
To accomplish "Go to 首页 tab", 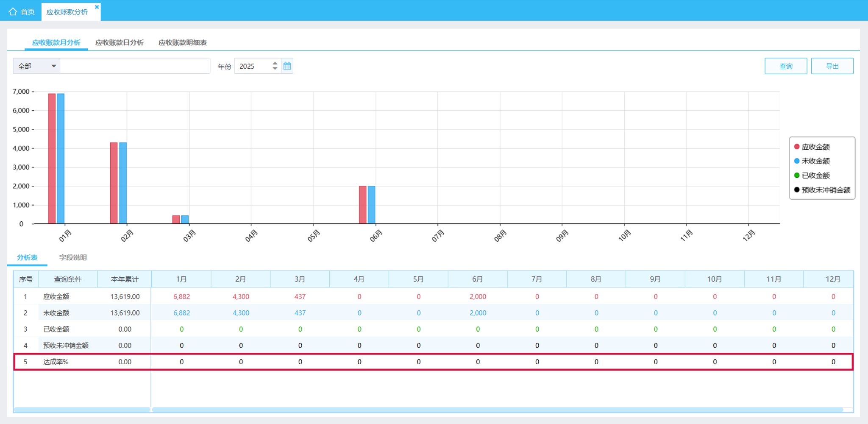I will [22, 11].
